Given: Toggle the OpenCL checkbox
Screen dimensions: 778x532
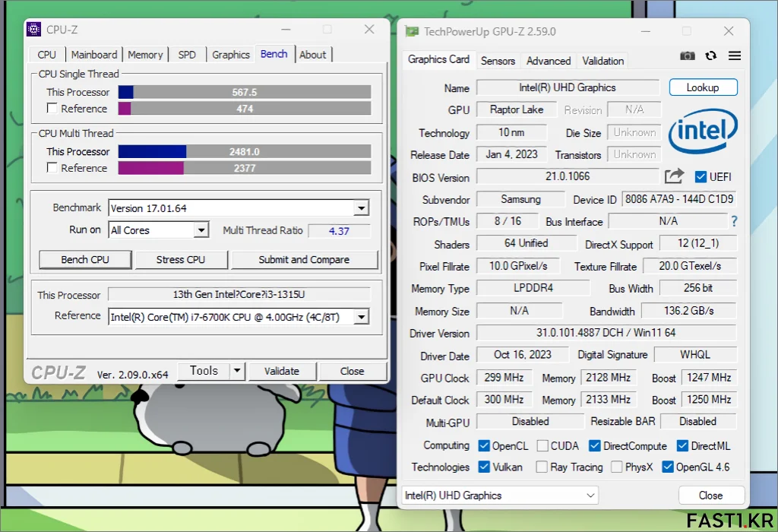Looking at the screenshot, I should (484, 445).
